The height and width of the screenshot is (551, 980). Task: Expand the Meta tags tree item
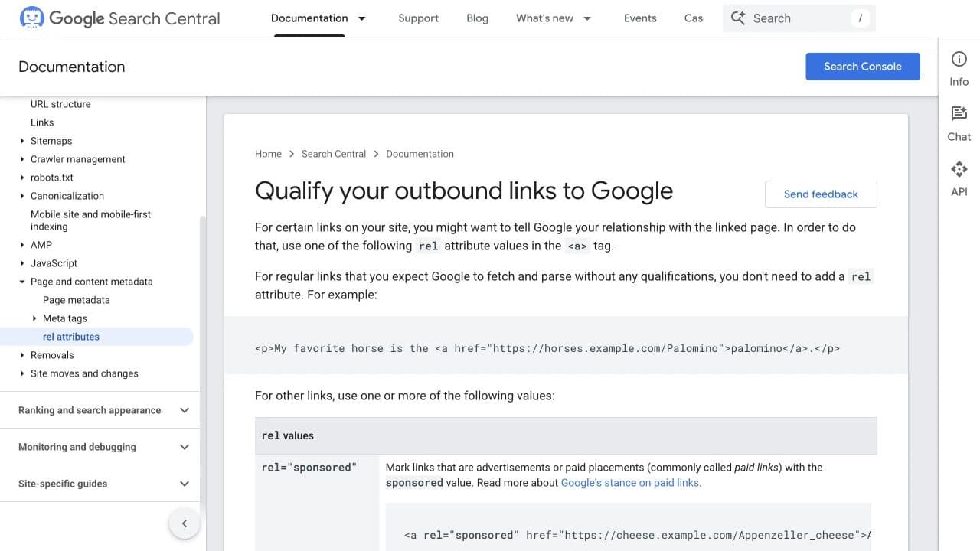coord(34,318)
